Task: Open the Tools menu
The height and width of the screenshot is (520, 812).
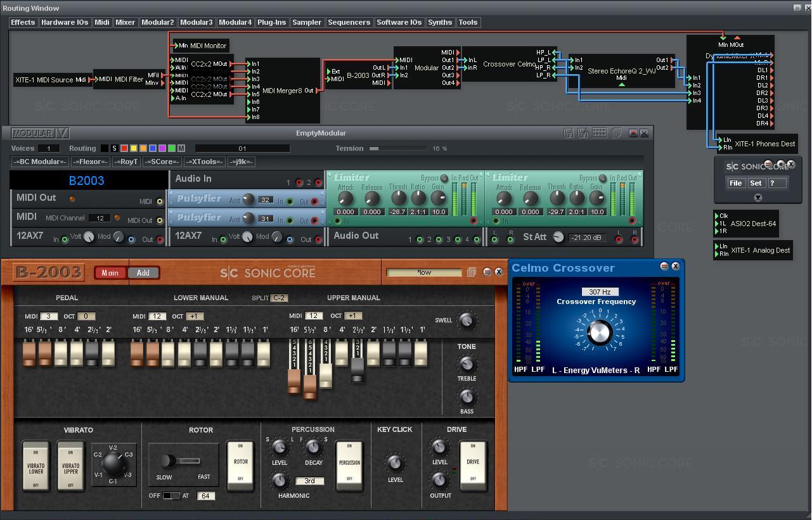Action: tap(468, 22)
